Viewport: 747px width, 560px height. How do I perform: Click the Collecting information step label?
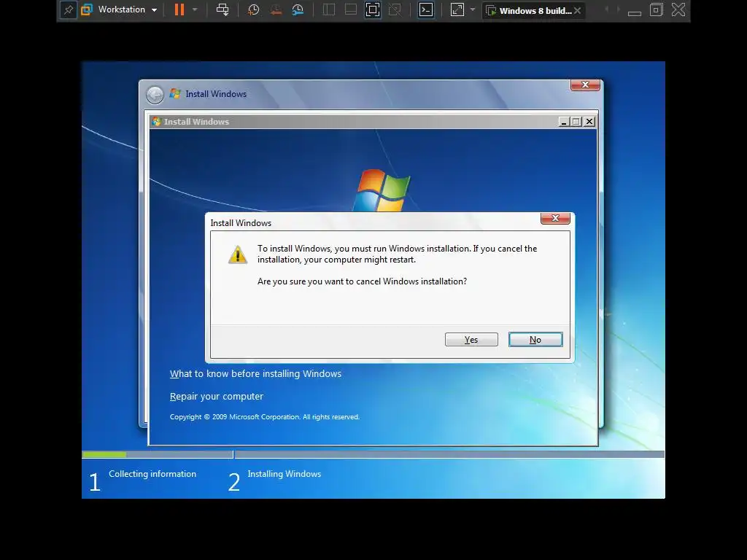click(152, 474)
